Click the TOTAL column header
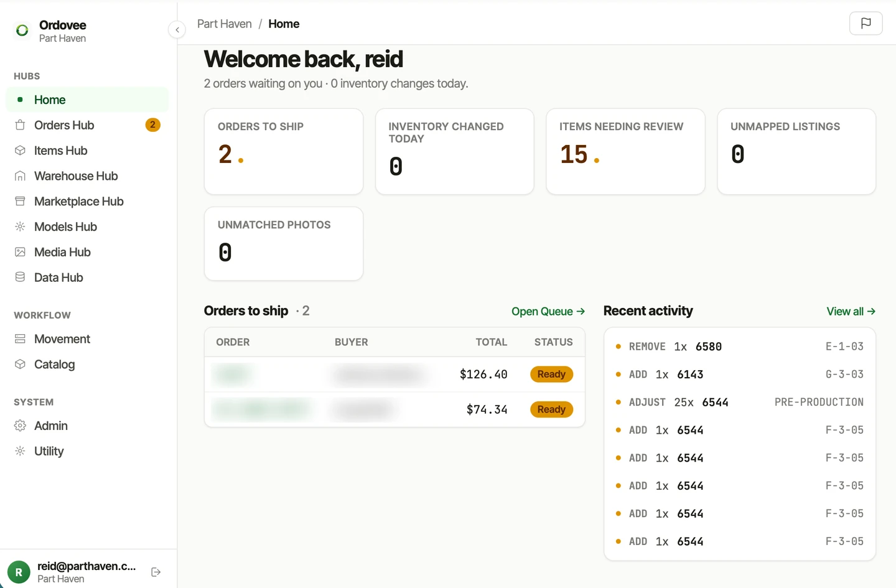This screenshot has height=588, width=896. 492,342
